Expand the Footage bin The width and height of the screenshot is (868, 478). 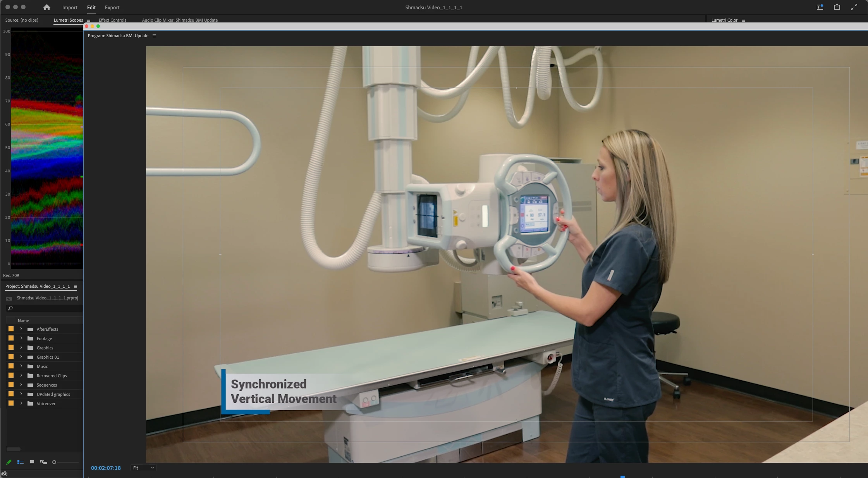tap(21, 338)
